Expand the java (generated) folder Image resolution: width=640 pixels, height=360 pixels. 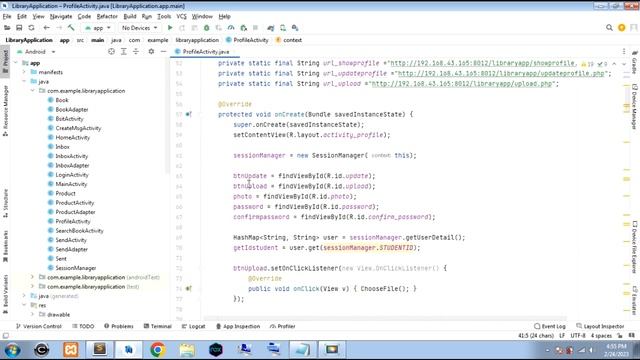[24, 296]
